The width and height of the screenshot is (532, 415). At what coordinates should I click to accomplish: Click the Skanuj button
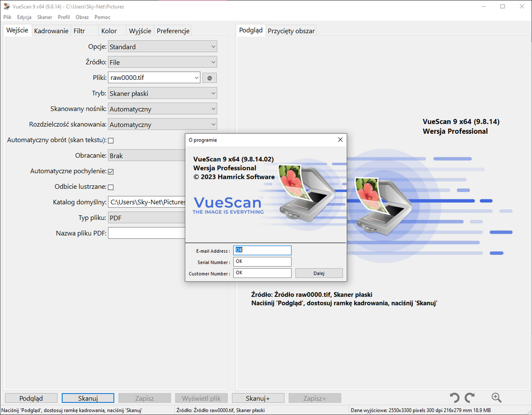88,398
